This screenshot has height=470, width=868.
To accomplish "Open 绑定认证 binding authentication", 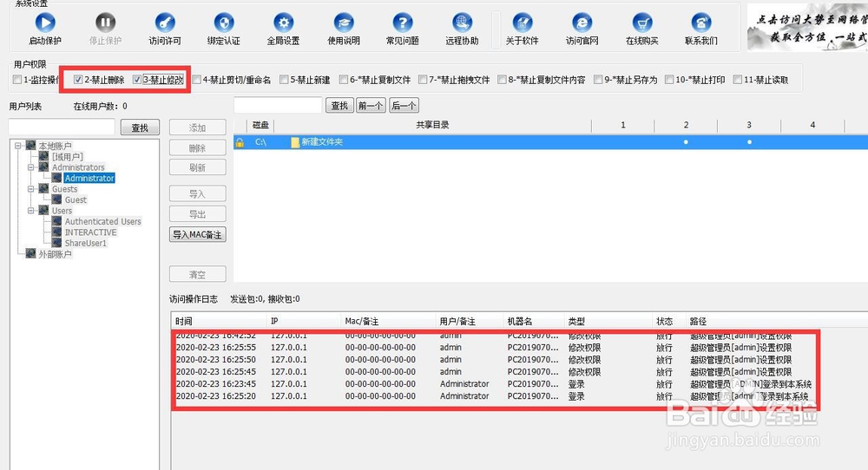I will pos(224,23).
